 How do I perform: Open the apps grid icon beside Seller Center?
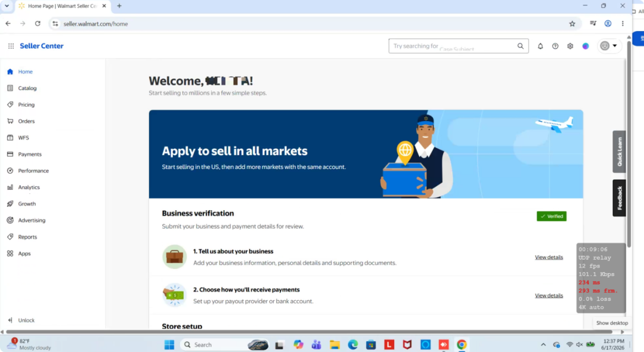point(11,46)
